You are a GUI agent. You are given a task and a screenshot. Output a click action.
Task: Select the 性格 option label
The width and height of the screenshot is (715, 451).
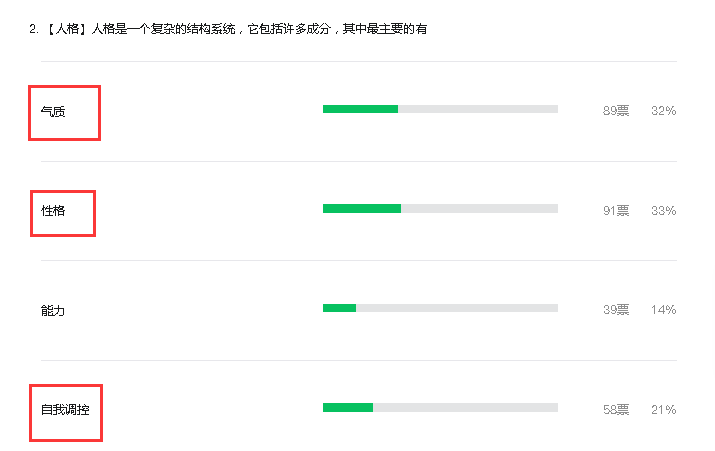(x=53, y=211)
